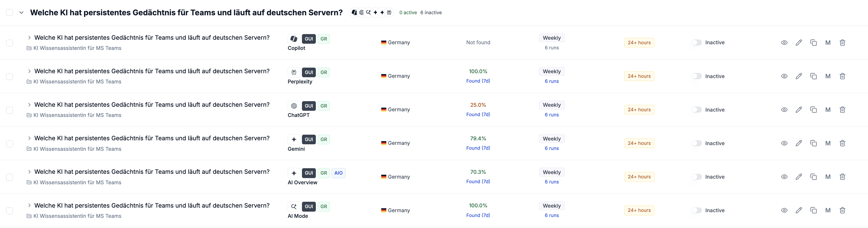The height and width of the screenshot is (228, 868).
Task: Open Found (7d) link in ChatGPT row
Action: (x=478, y=115)
